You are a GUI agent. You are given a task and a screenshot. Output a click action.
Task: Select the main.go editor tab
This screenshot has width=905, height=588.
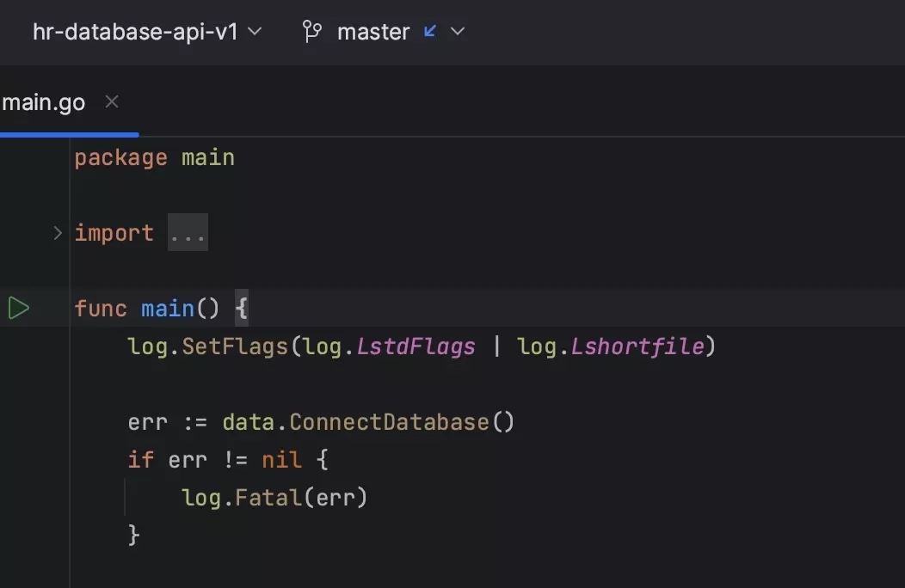44,102
